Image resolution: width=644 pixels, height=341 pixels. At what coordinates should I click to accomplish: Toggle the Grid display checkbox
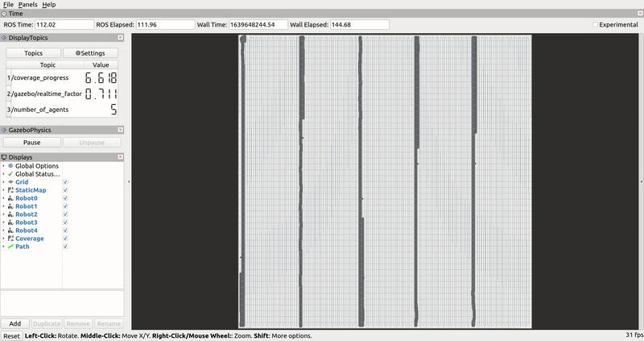(65, 182)
